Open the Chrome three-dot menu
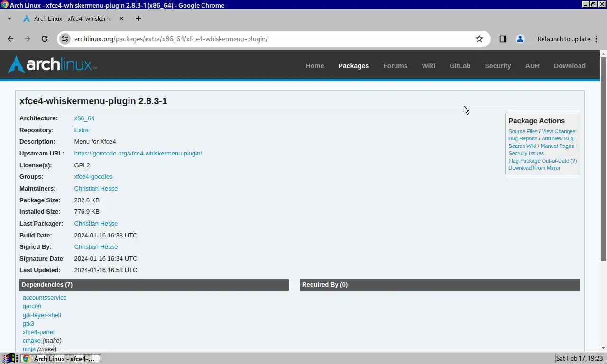Screen dimensions: 607x364 [x=596, y=39]
